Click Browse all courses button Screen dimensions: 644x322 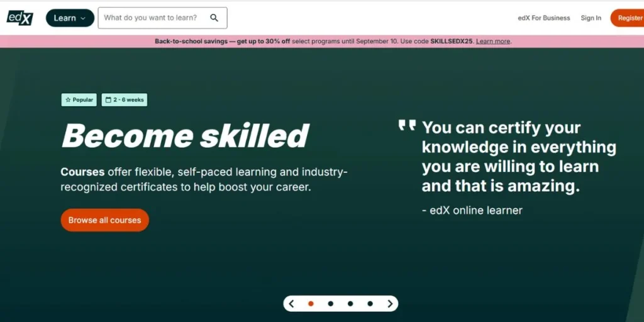[105, 220]
